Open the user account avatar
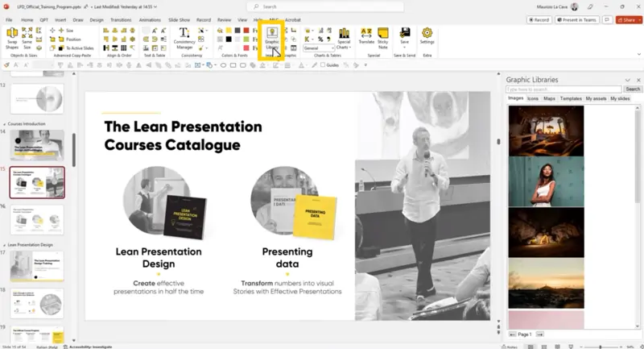Viewport: 644px width, 349px height. point(575,6)
